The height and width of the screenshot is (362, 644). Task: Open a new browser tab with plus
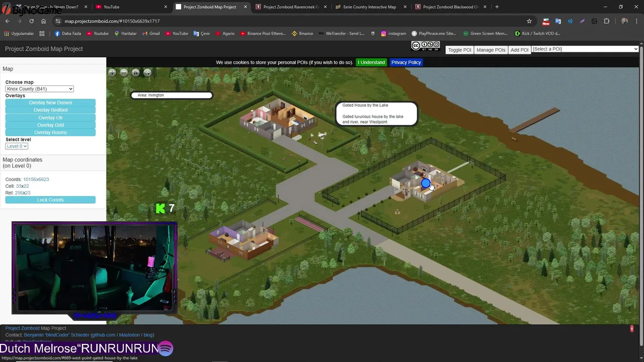pos(497,7)
